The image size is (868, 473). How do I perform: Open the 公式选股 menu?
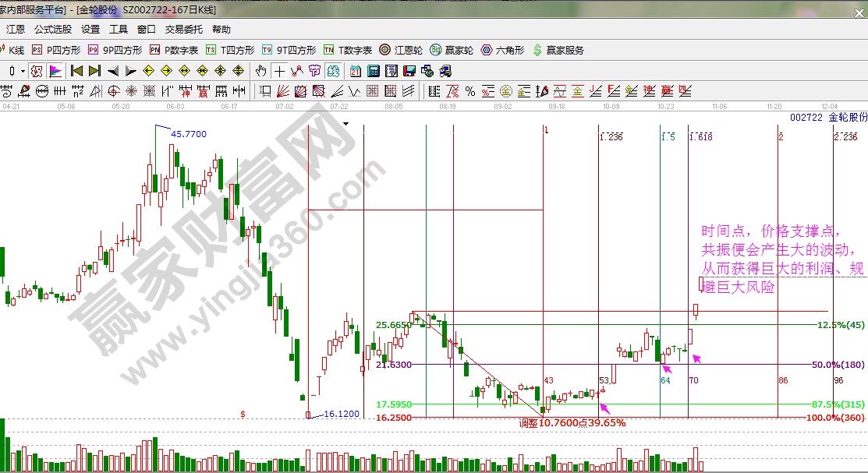click(x=53, y=30)
